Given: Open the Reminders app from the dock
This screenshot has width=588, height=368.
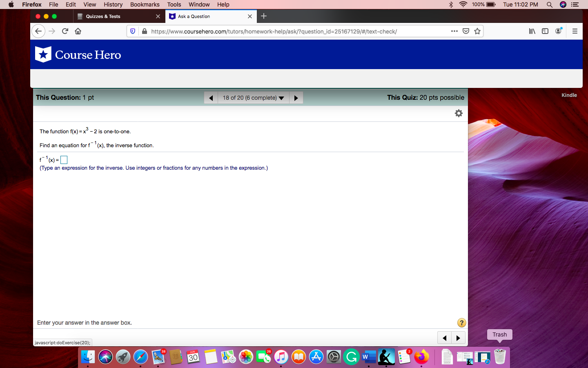Looking at the screenshot, I should [404, 357].
